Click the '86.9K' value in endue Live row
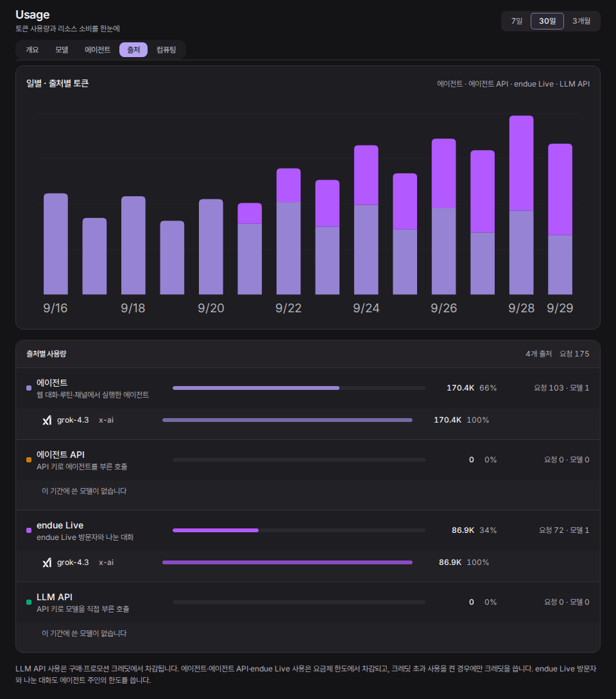The width and height of the screenshot is (616, 699). (x=463, y=530)
